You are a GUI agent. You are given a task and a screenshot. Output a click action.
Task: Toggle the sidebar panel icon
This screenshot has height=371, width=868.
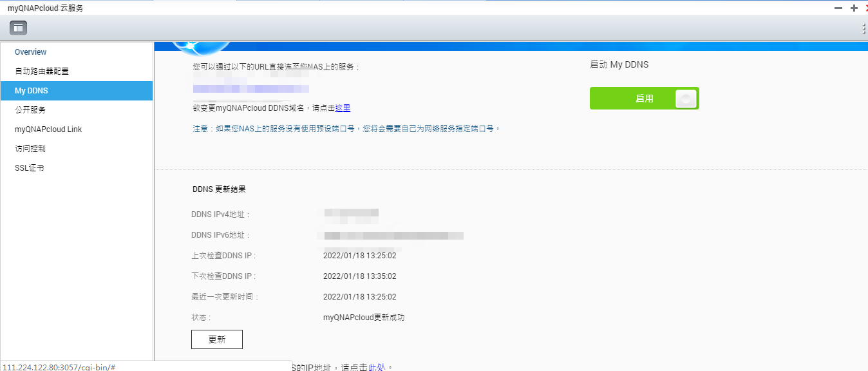[18, 28]
